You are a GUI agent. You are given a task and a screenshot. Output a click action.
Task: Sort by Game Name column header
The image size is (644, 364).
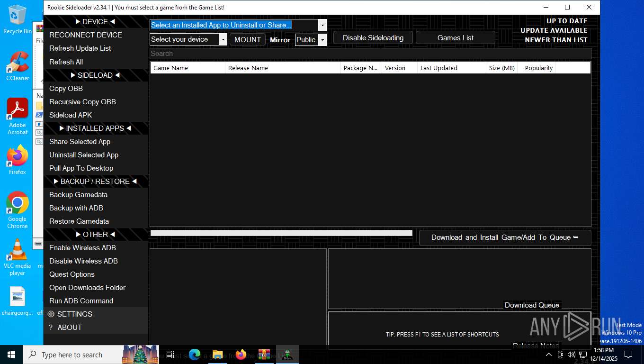tap(188, 68)
